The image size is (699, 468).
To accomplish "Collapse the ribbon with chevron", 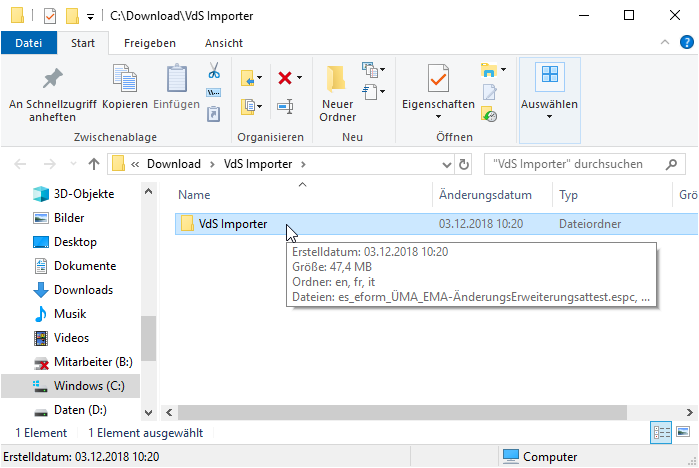I will [x=665, y=42].
